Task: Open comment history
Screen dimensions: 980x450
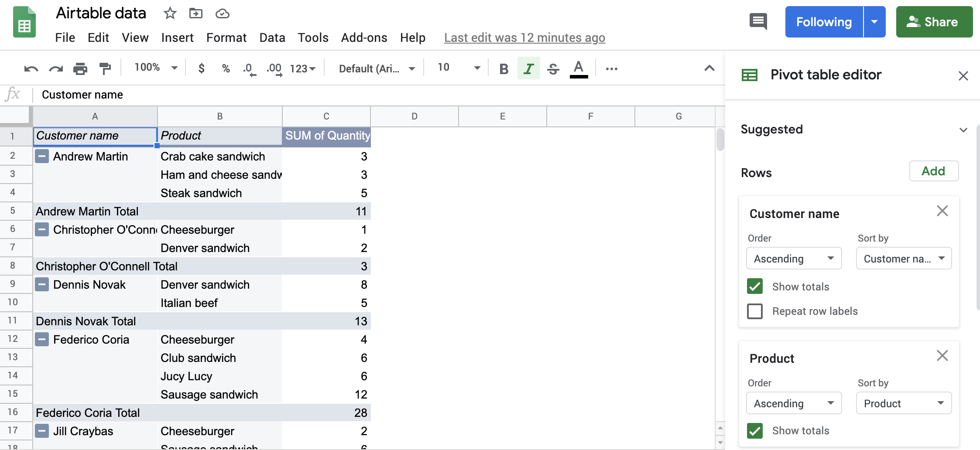Action: 758,21
